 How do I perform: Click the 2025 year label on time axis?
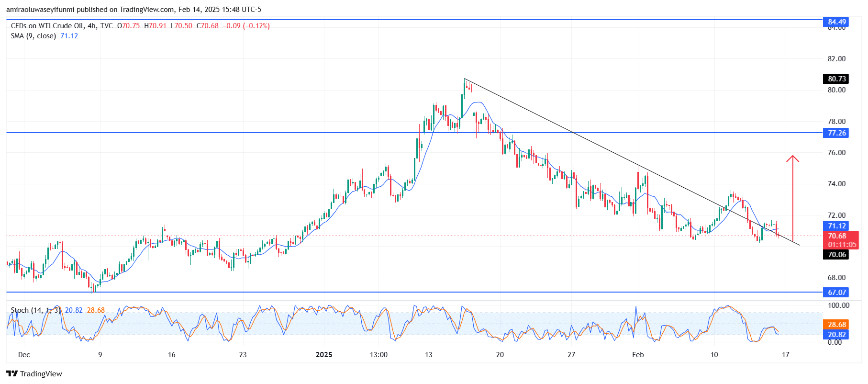[324, 355]
